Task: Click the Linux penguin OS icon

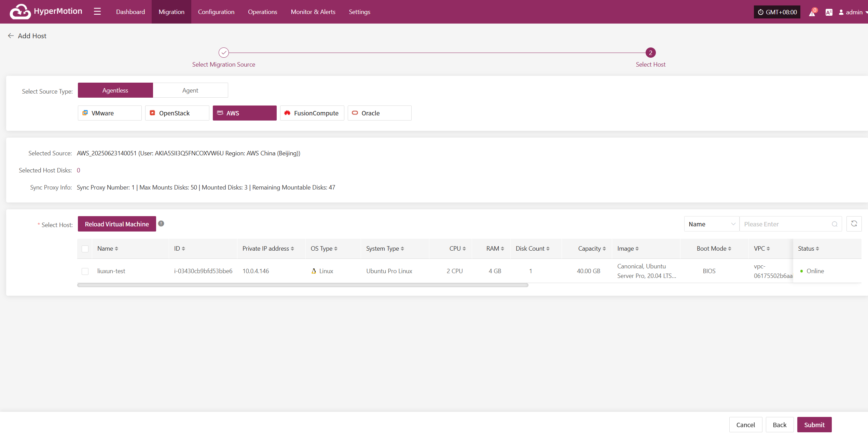Action: (314, 271)
